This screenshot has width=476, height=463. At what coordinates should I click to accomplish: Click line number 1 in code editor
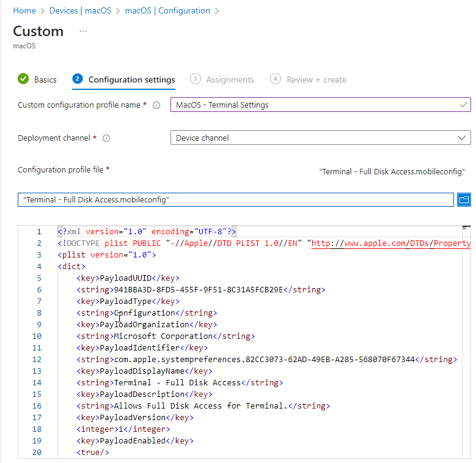point(39,232)
